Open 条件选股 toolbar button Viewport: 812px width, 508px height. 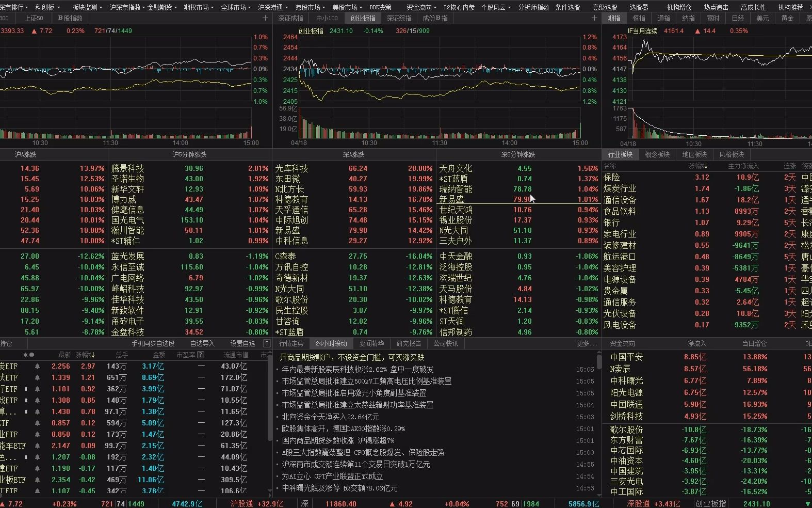(567, 7)
